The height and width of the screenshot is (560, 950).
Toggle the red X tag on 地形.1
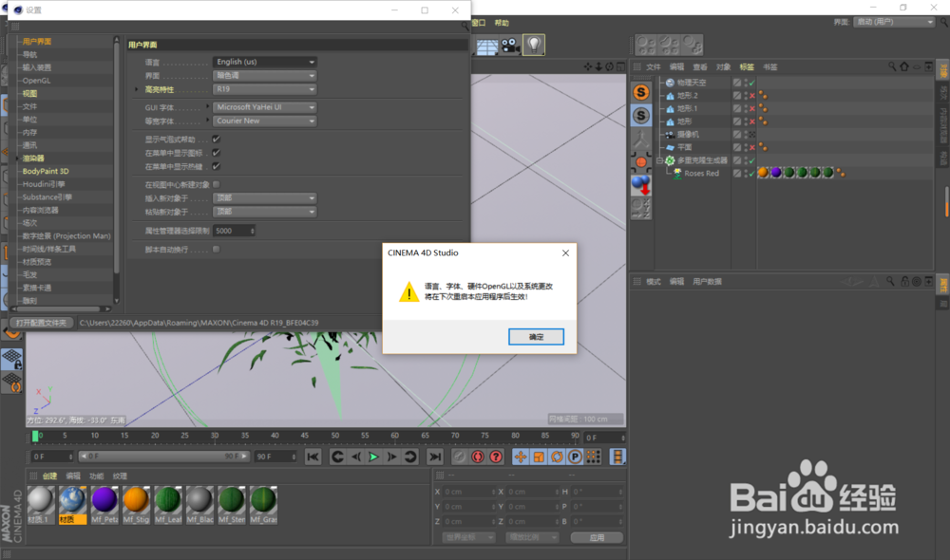click(x=751, y=109)
